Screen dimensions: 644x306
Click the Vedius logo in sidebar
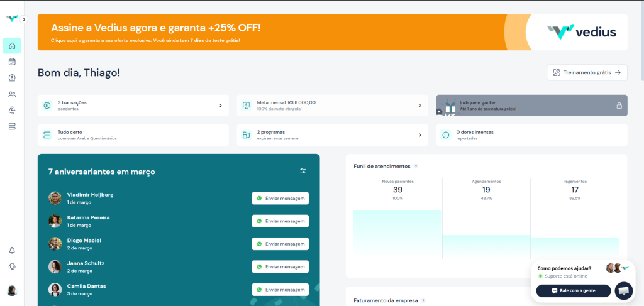pyautogui.click(x=11, y=18)
